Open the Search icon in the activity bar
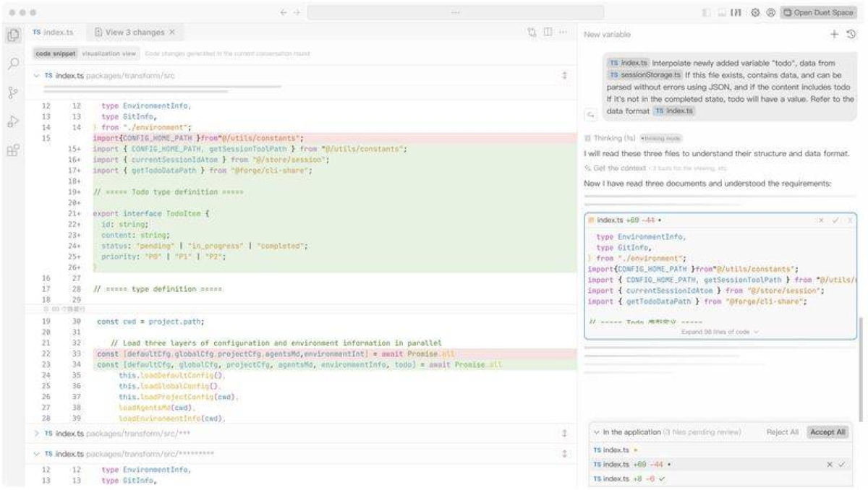The width and height of the screenshot is (868, 490). point(13,64)
